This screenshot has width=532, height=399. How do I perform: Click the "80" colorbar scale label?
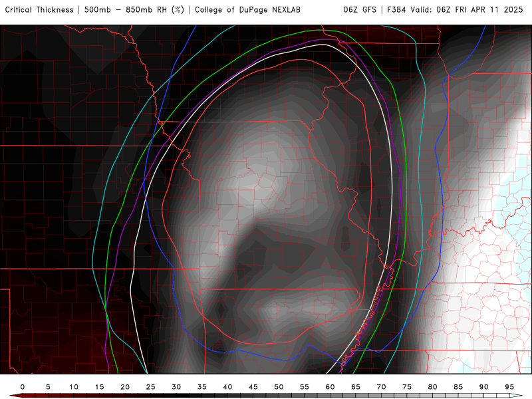tap(433, 387)
